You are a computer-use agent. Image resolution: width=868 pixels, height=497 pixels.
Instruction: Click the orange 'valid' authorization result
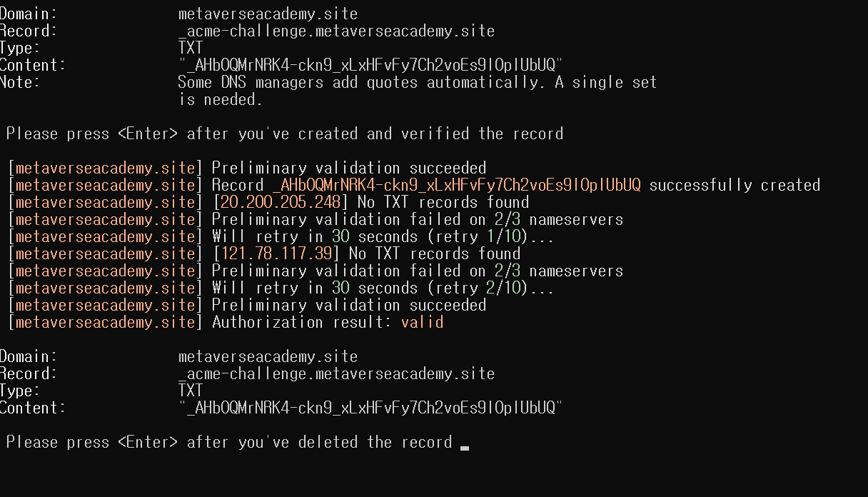click(422, 323)
